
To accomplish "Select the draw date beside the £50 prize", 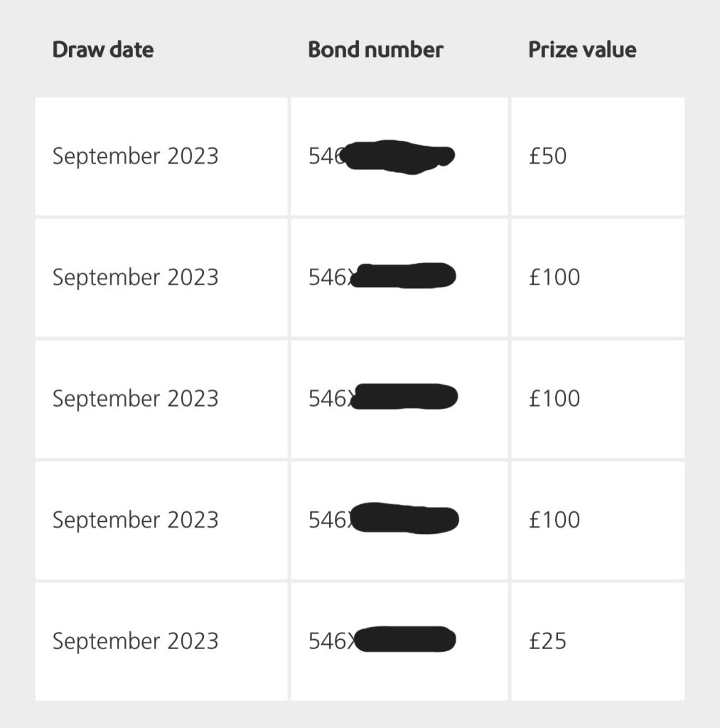I will (x=135, y=156).
